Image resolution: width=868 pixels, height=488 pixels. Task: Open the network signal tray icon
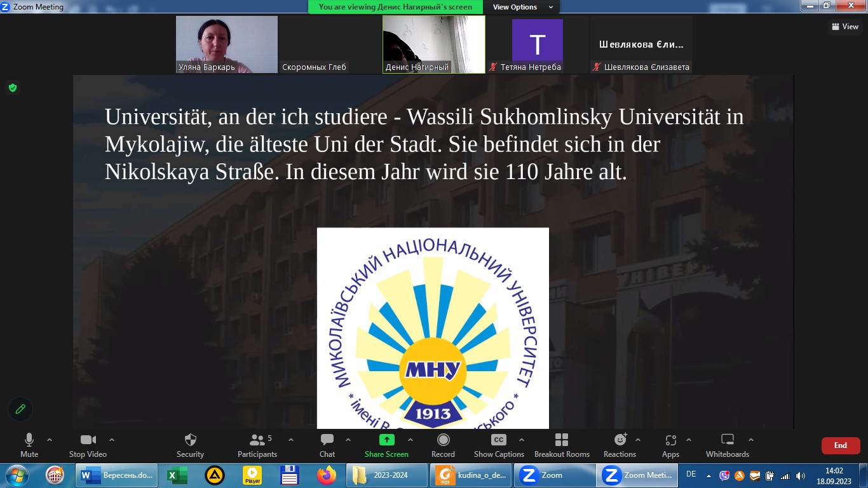click(785, 475)
